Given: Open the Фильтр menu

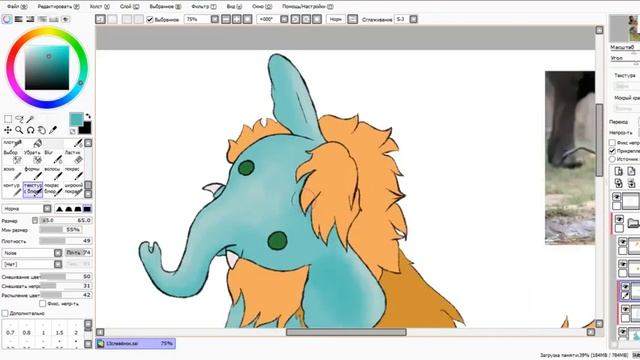Looking at the screenshot, I should click(x=204, y=7).
